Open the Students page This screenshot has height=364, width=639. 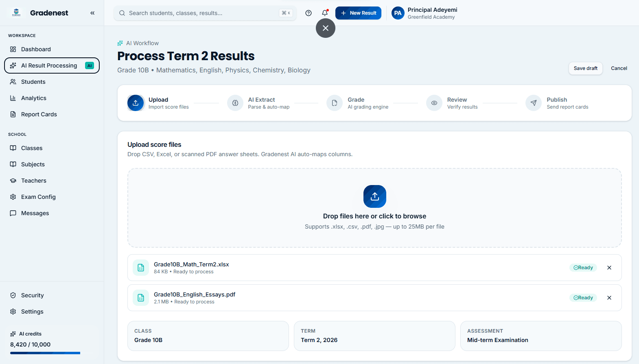click(x=52, y=82)
